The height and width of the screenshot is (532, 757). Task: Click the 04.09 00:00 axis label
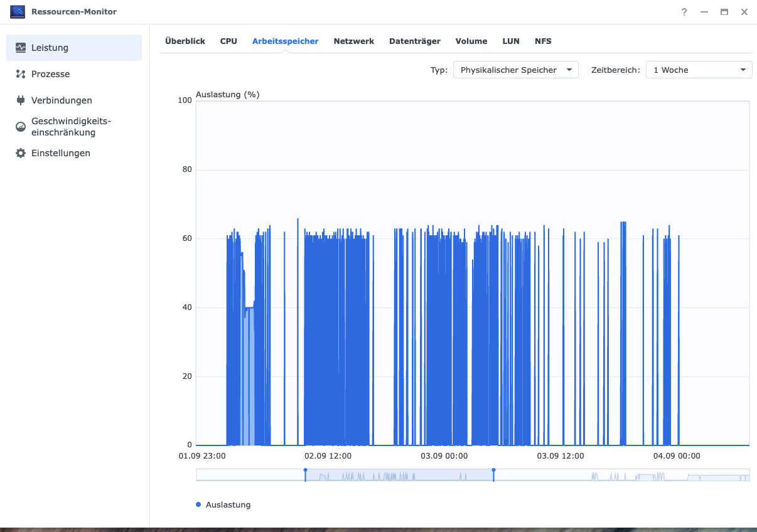click(x=677, y=456)
